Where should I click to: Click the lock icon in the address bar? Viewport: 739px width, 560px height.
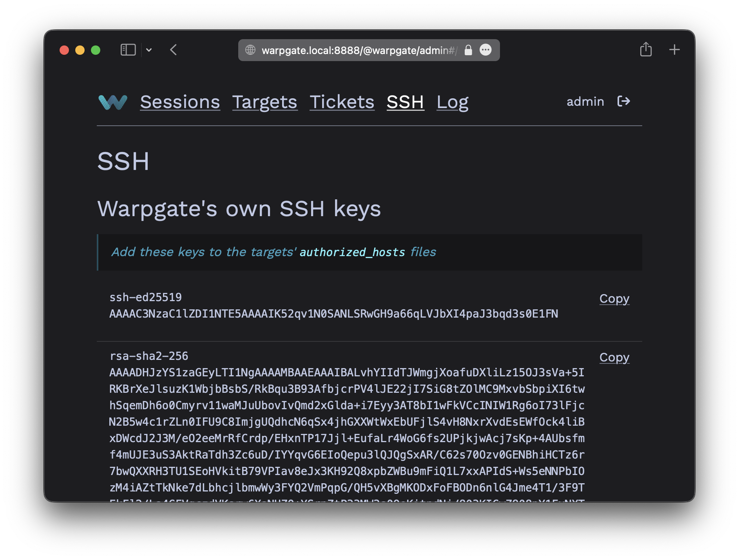pos(468,50)
